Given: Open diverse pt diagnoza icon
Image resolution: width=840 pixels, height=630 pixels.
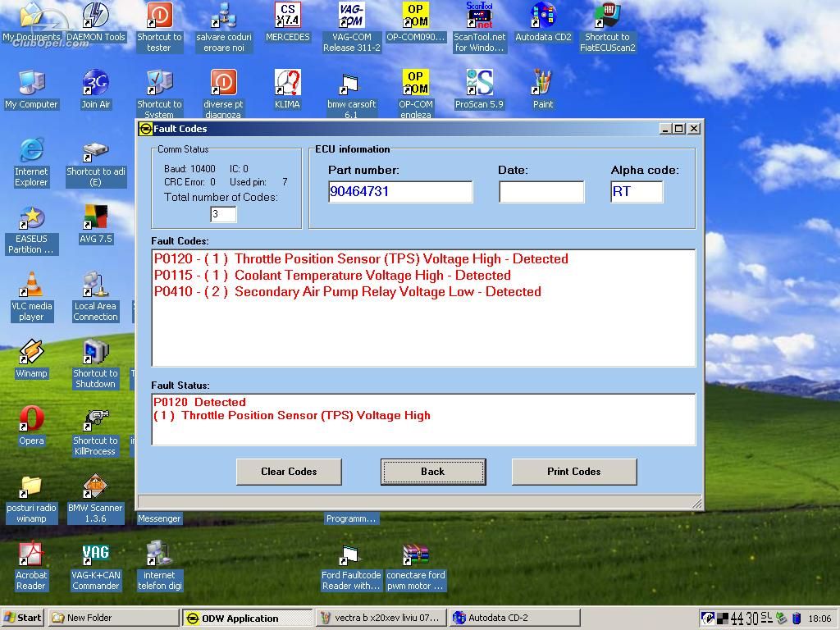Looking at the screenshot, I should point(223,94).
